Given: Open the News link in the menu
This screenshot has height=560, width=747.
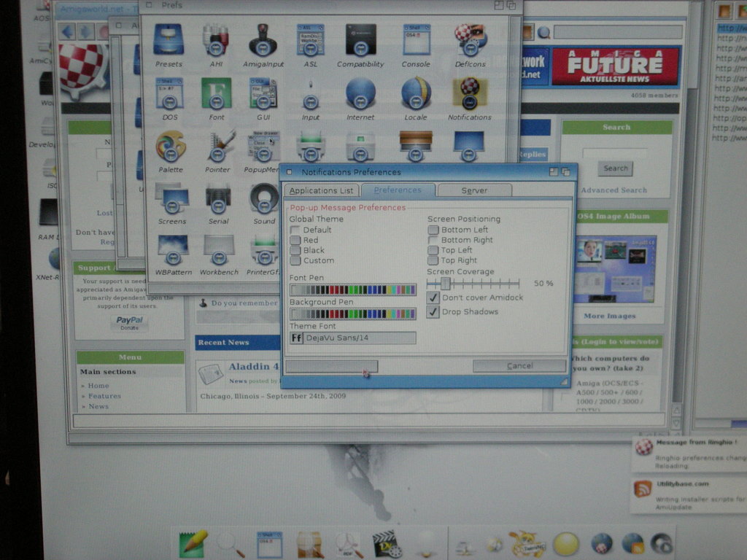Looking at the screenshot, I should (x=98, y=407).
